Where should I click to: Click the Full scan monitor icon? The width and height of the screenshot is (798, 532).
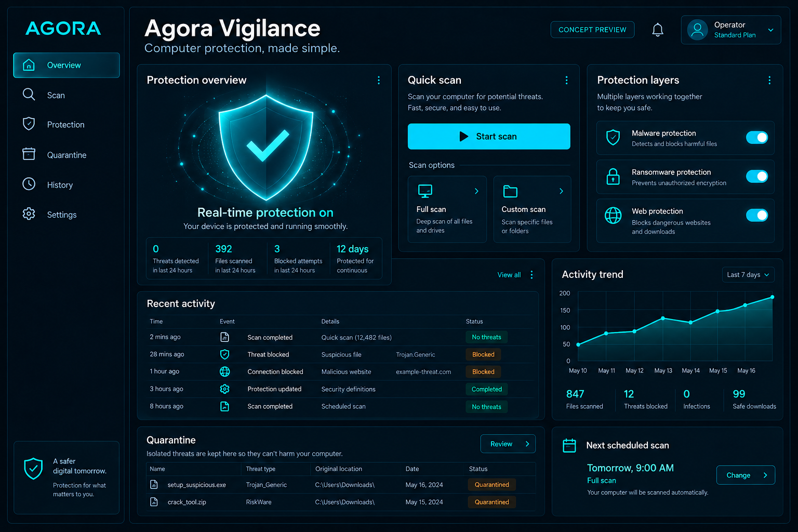pos(425,191)
